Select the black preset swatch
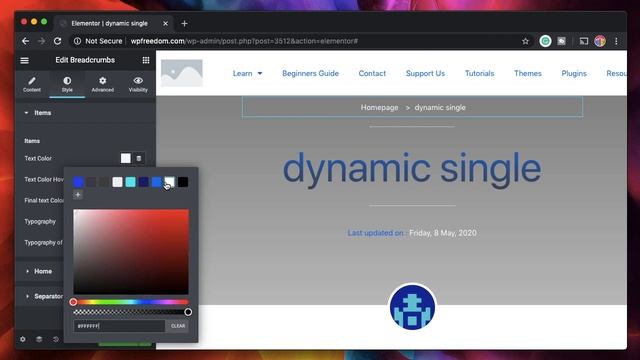This screenshot has width=640, height=360. tap(183, 182)
